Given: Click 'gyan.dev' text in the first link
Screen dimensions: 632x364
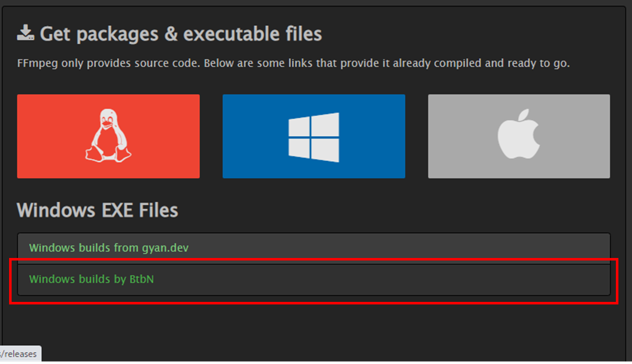Looking at the screenshot, I should tap(165, 248).
